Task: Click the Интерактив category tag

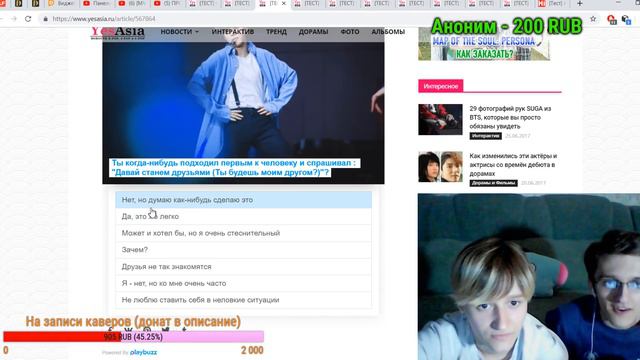Action: (x=485, y=136)
